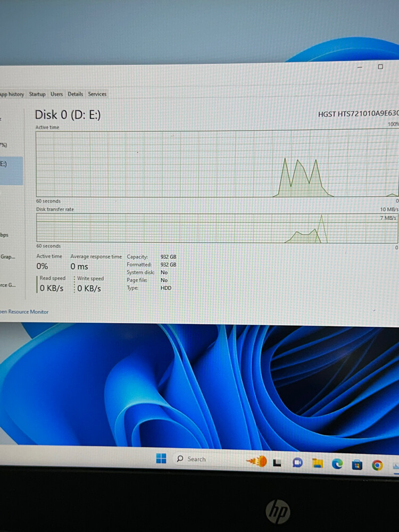
Task: Switch to the Services tab
Action: click(x=97, y=94)
